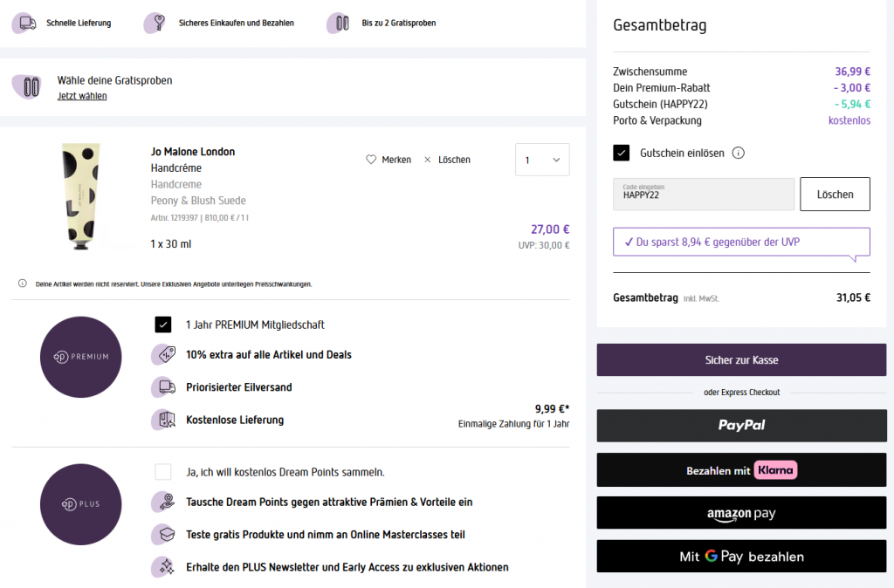Click the heart Merken wishlist icon
Viewport: 894px width, 588px height.
[x=371, y=160]
